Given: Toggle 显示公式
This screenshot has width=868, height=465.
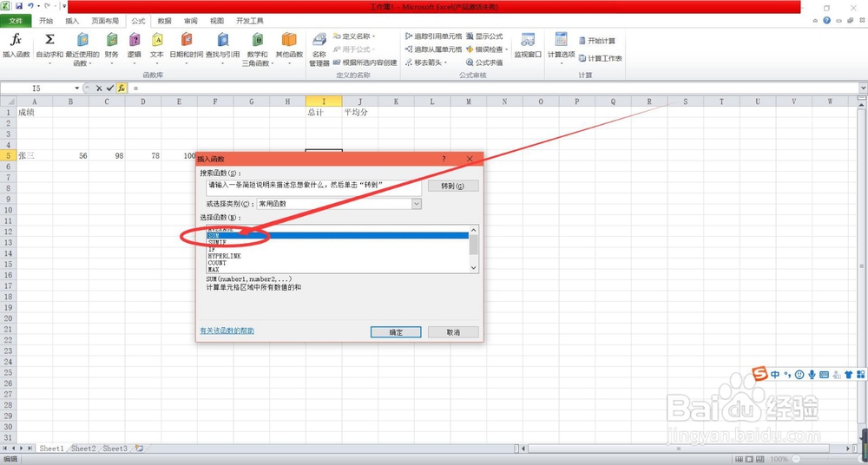Looking at the screenshot, I should [484, 36].
